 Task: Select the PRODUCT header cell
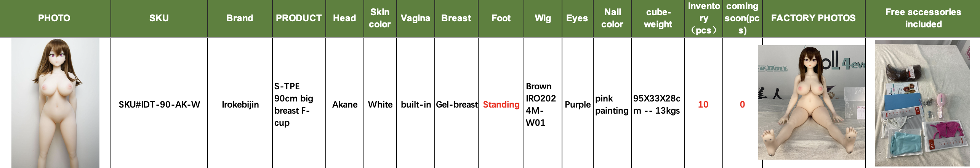299,18
